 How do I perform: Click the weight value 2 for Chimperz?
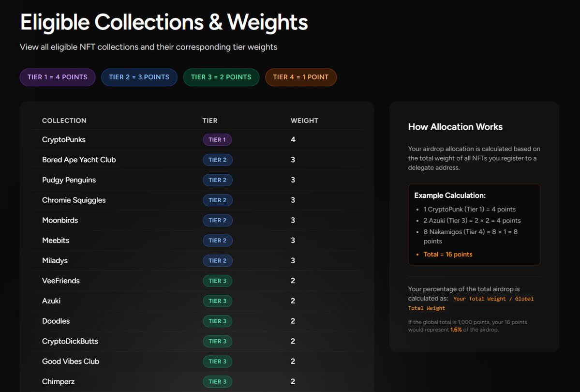[x=293, y=382]
